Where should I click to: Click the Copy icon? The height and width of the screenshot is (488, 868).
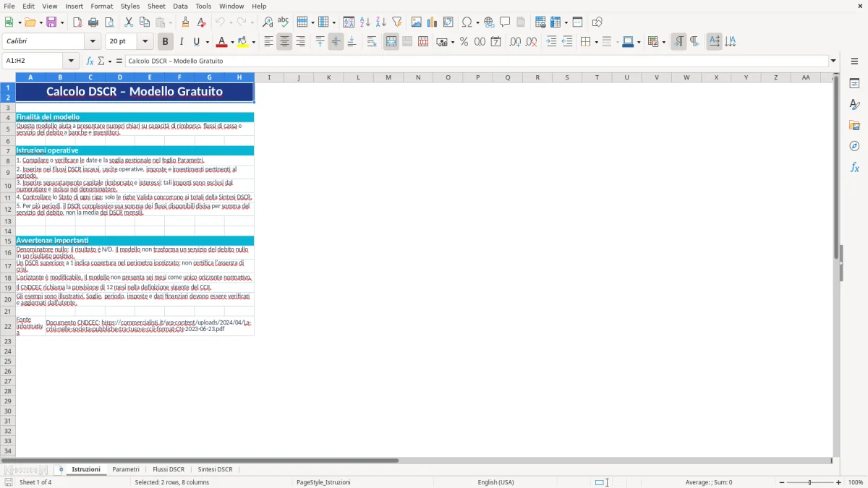tap(145, 22)
